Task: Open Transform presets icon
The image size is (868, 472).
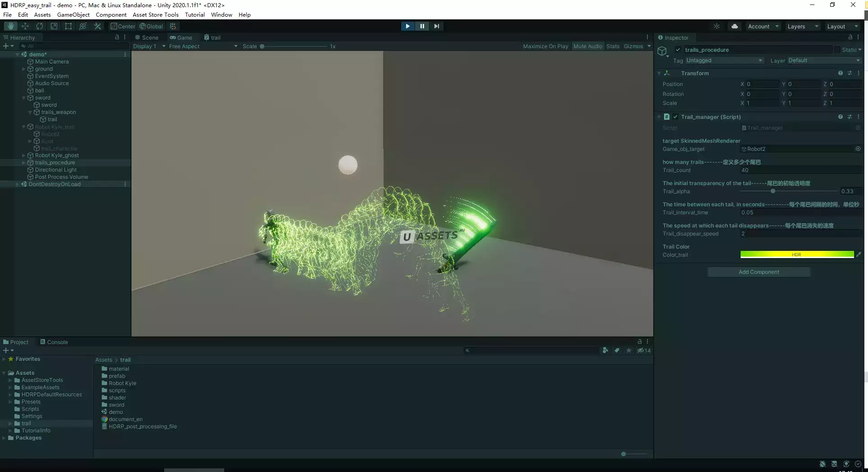Action: tap(850, 73)
